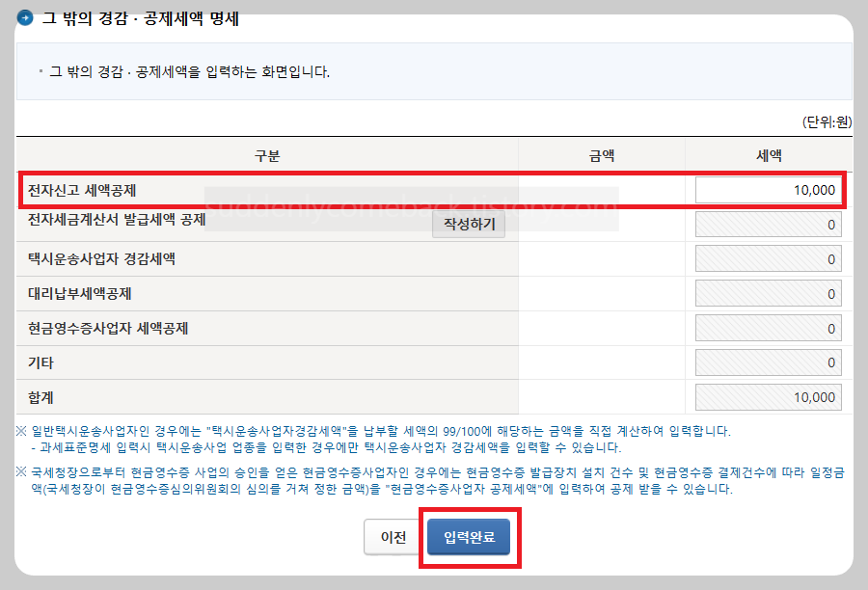
Task: Click the 합계 total amount field showing 10,000
Action: click(x=767, y=397)
